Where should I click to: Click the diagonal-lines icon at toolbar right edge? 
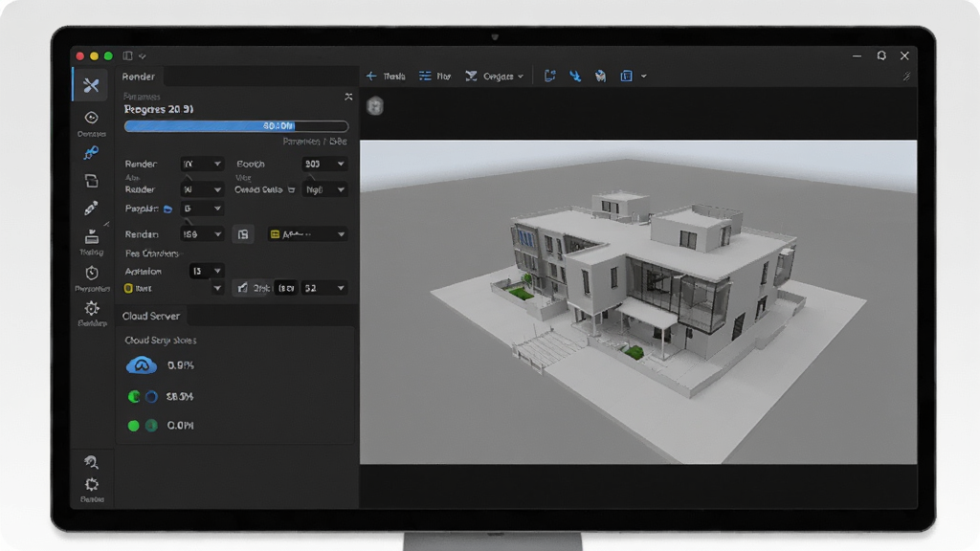[906, 77]
